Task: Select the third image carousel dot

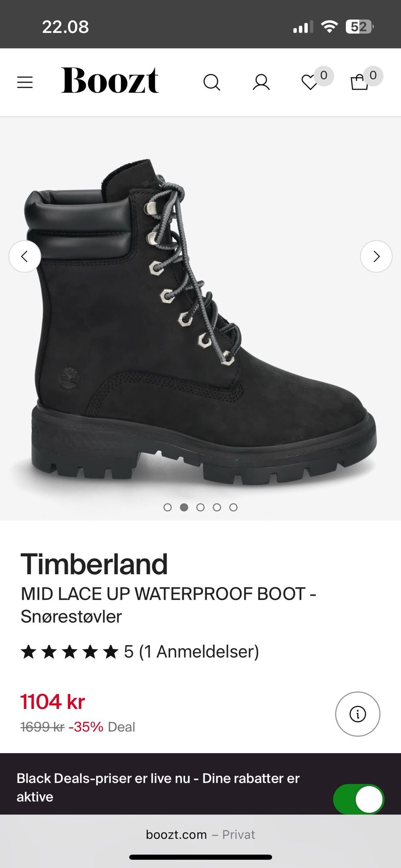Action: 200,507
